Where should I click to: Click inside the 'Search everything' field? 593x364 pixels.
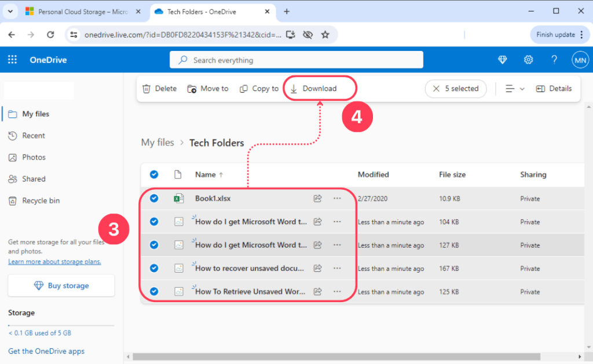(x=296, y=60)
